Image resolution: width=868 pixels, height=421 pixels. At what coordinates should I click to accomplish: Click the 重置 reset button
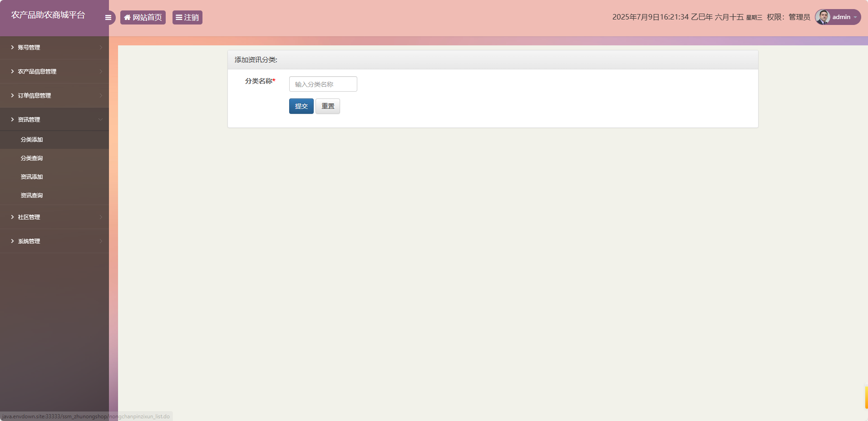coord(328,106)
